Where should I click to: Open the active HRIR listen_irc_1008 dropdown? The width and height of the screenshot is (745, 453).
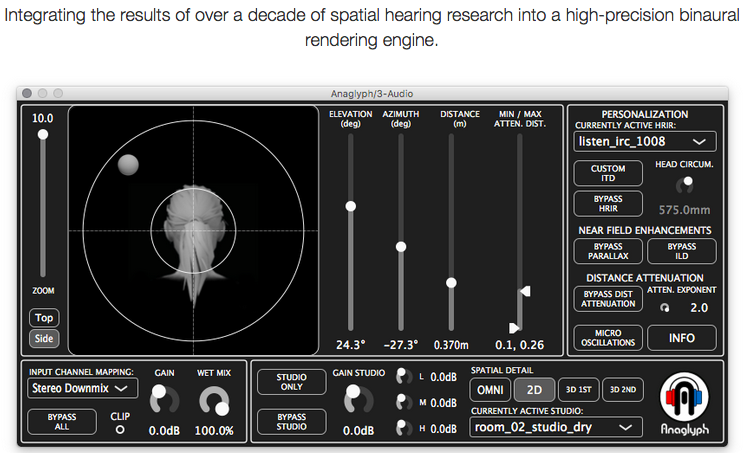coord(645,142)
